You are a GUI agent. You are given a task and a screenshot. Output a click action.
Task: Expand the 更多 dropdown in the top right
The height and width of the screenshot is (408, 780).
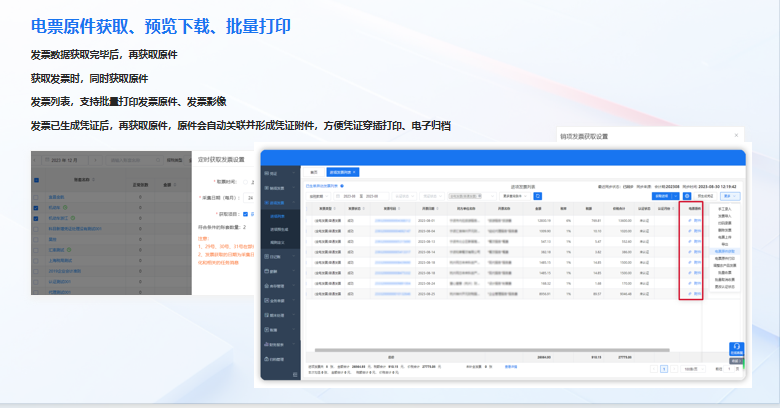tap(729, 197)
